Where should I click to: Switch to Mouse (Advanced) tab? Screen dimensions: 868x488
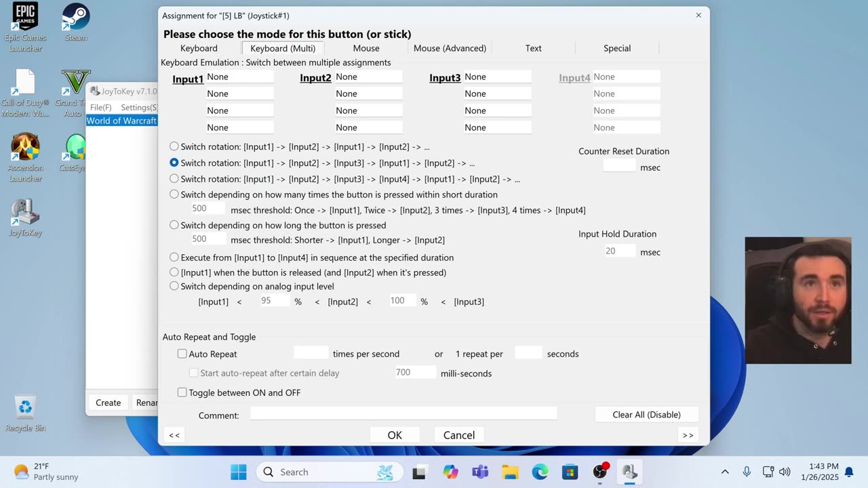pos(450,48)
